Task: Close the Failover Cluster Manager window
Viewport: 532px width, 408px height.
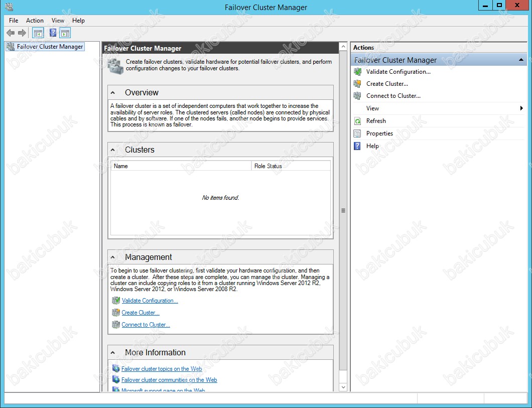Action: 517,6
